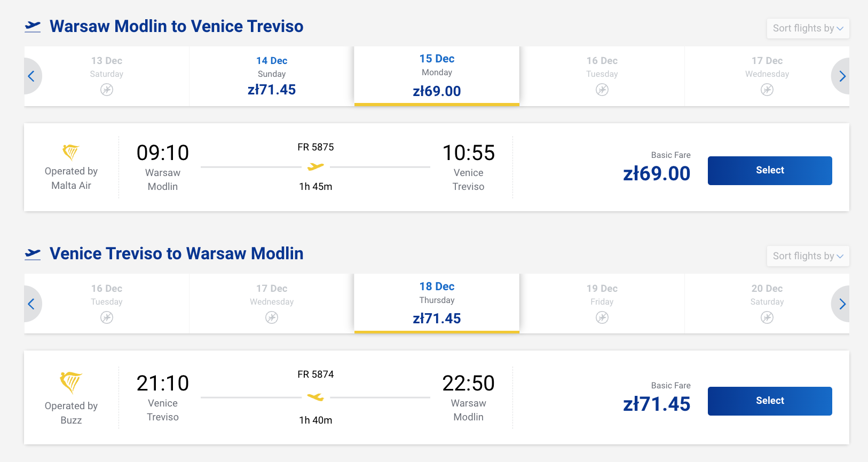Click previous dates arrow for outbound flights

pyautogui.click(x=31, y=76)
